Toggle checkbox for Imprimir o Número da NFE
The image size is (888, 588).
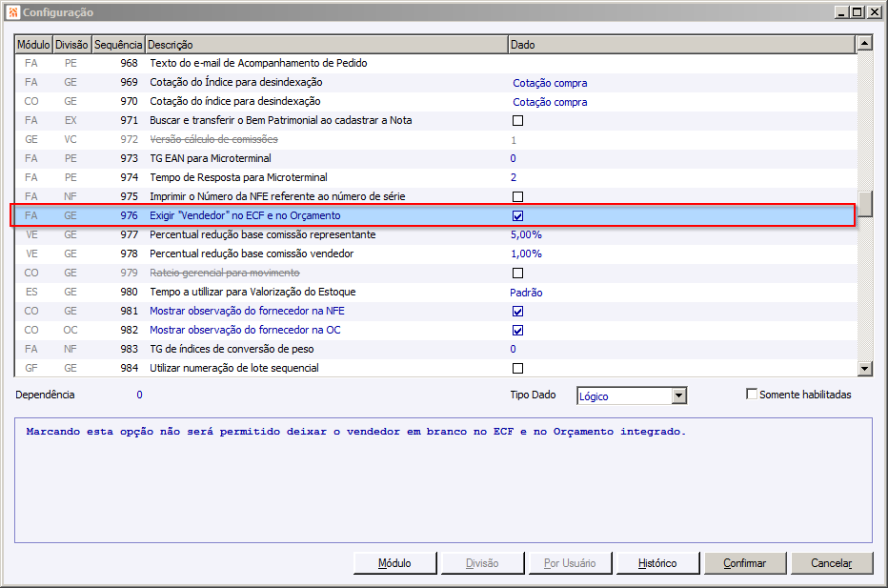517,196
